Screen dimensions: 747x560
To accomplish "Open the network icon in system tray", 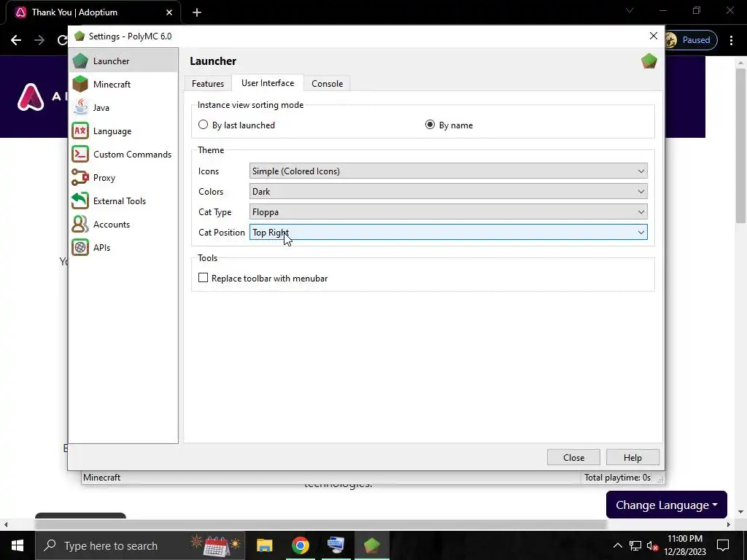I will (635, 545).
